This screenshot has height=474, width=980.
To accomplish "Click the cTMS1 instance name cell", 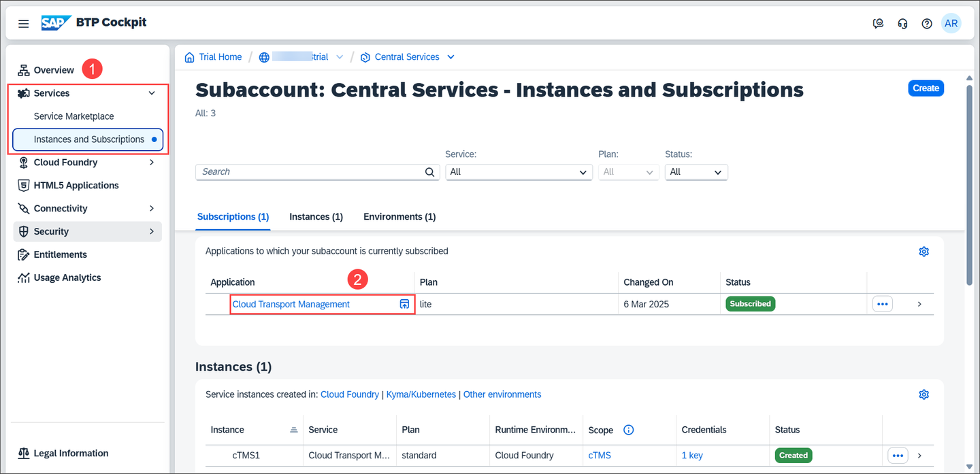I will (x=246, y=455).
